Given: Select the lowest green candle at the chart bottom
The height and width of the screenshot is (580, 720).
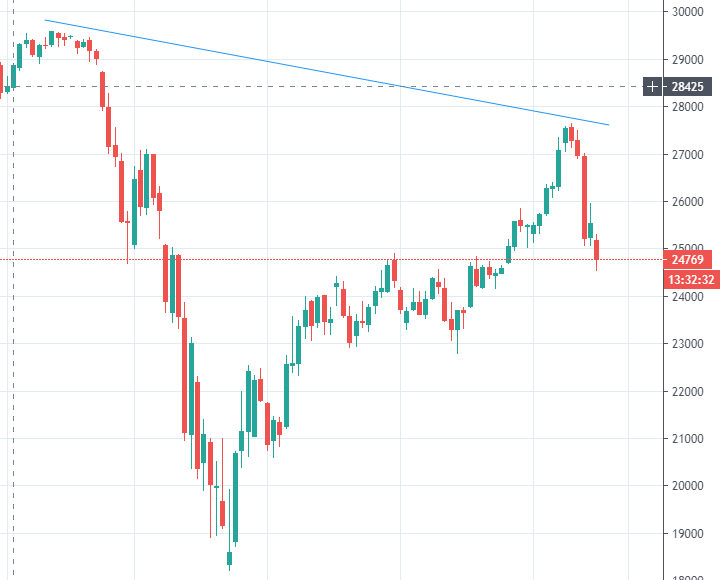Looking at the screenshot, I should [x=229, y=558].
